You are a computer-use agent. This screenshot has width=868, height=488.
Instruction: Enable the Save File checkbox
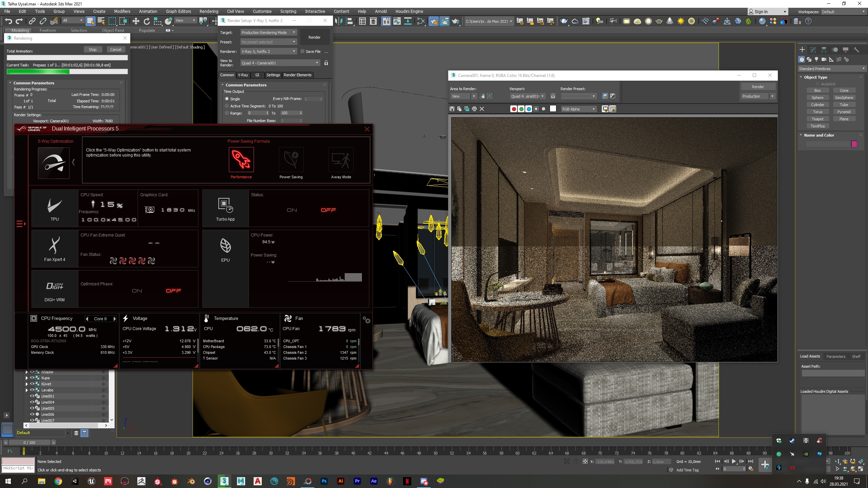[x=302, y=52]
